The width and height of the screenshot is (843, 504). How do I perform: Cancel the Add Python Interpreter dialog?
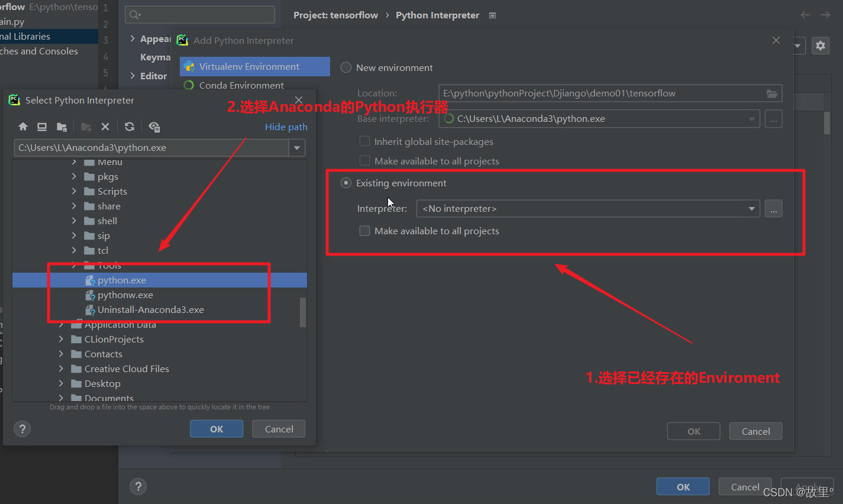756,431
